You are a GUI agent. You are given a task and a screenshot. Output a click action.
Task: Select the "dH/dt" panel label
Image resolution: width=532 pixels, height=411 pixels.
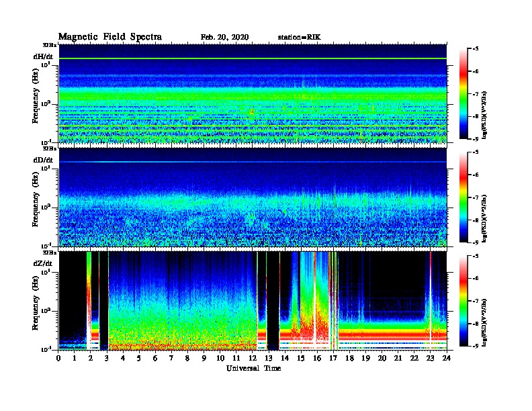click(x=43, y=56)
